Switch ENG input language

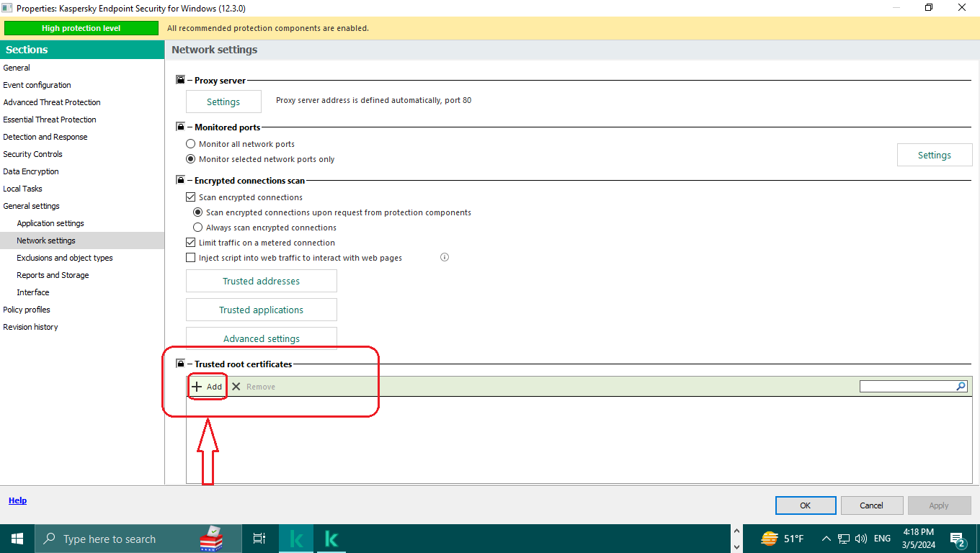[x=882, y=539]
